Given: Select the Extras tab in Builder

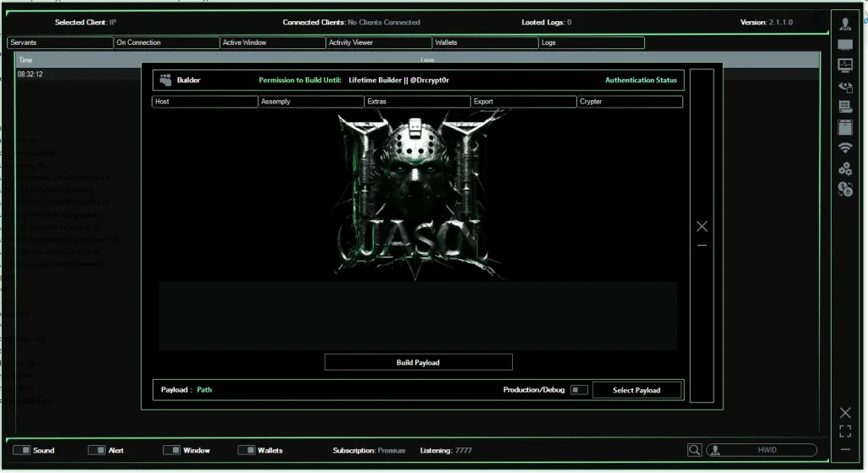Looking at the screenshot, I should [417, 102].
